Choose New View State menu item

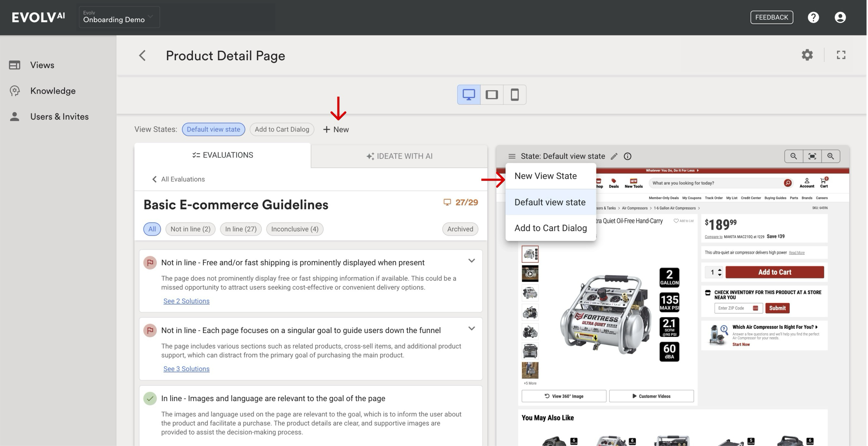click(x=550, y=176)
